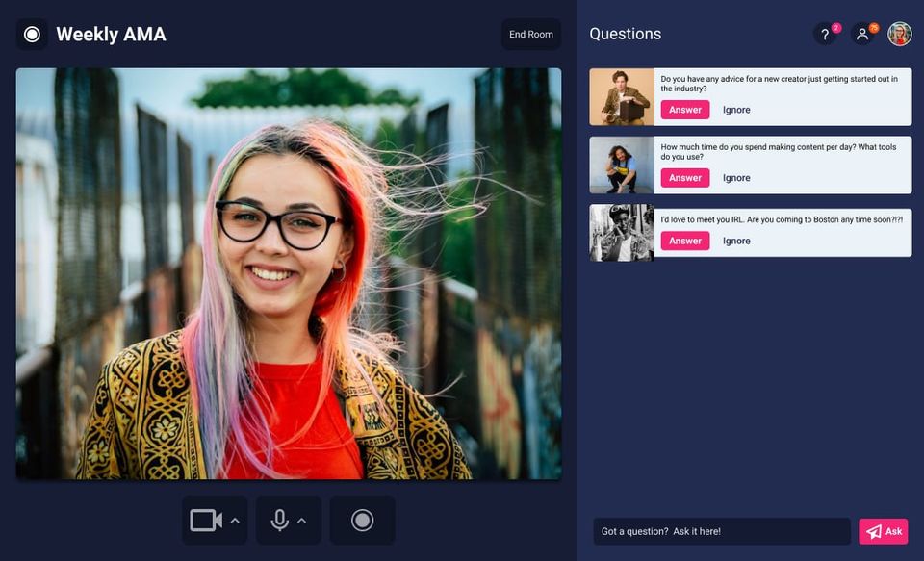
Task: Start recording with the record button
Action: click(363, 521)
